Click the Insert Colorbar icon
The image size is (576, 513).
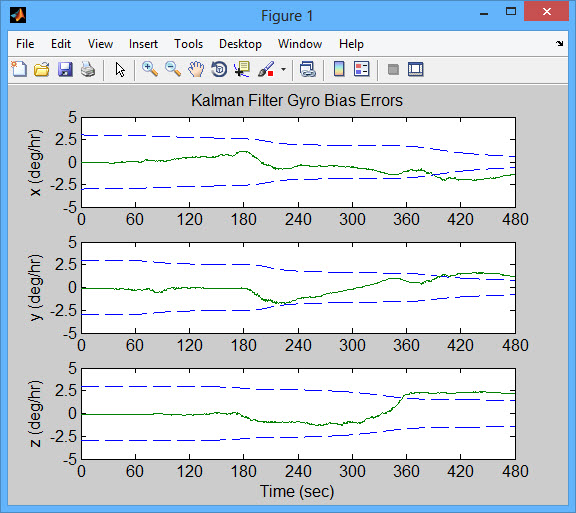[339, 69]
